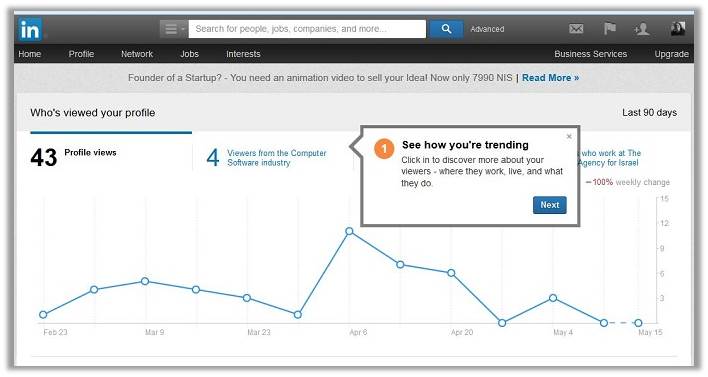Screen dimensions: 708x377
Task: Close the trending tooltip with X
Action: pyautogui.click(x=569, y=136)
